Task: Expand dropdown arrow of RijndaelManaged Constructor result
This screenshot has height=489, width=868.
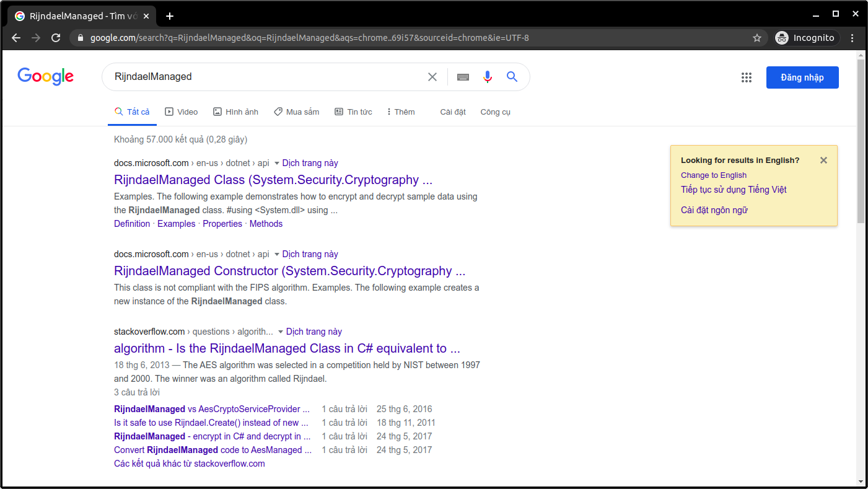Action: pyautogui.click(x=276, y=255)
